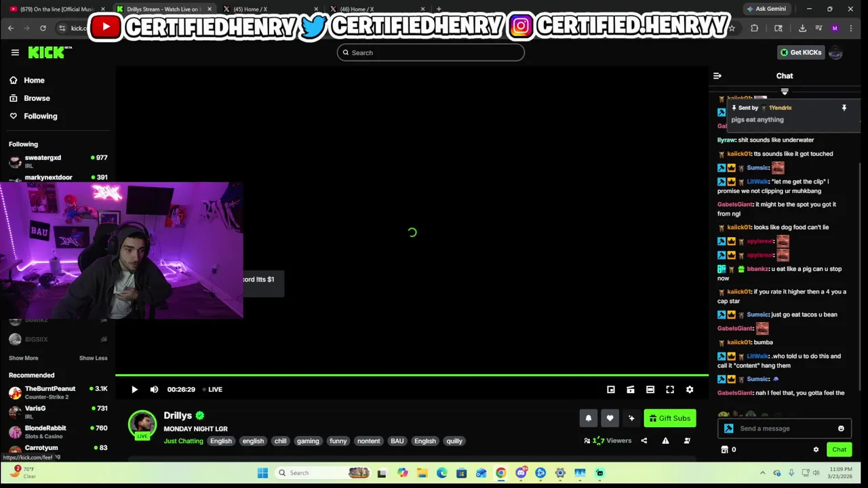Toggle the heart follow button
Viewport: 868px width, 488px height.
610,418
